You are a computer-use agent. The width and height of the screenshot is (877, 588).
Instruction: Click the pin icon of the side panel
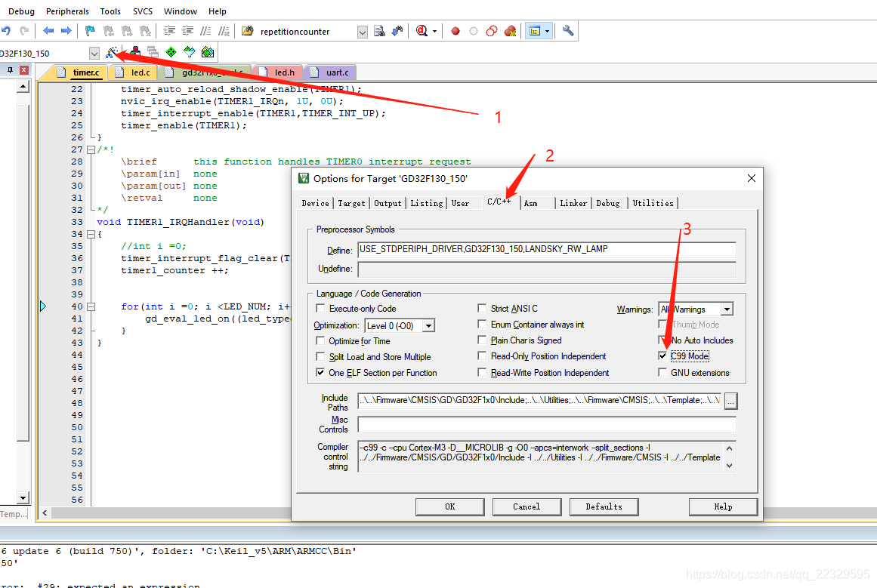[x=10, y=70]
